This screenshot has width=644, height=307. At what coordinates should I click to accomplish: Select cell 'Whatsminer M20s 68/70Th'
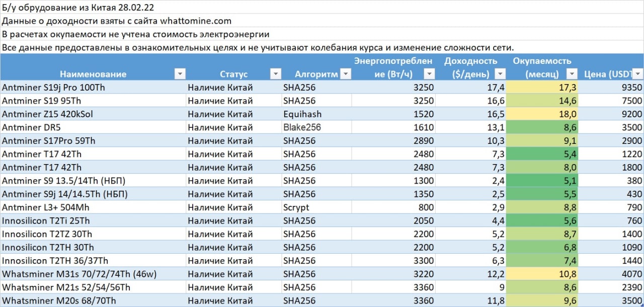point(93,301)
